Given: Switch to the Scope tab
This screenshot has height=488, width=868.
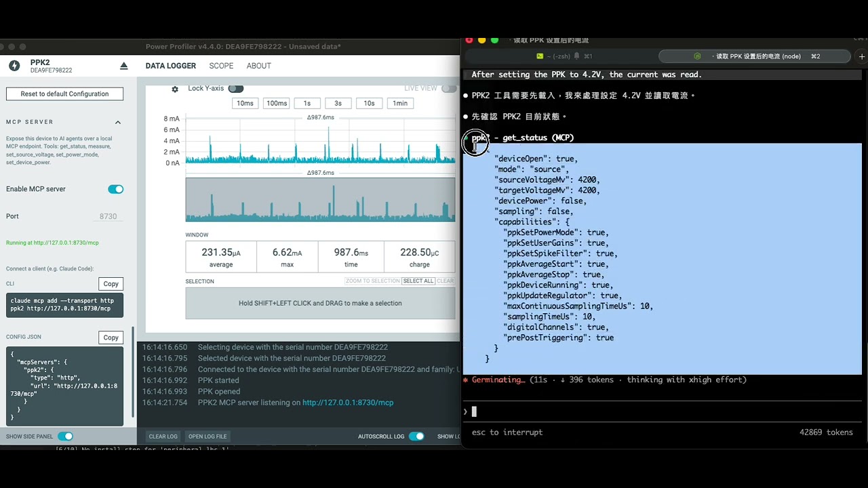Looking at the screenshot, I should [x=221, y=66].
